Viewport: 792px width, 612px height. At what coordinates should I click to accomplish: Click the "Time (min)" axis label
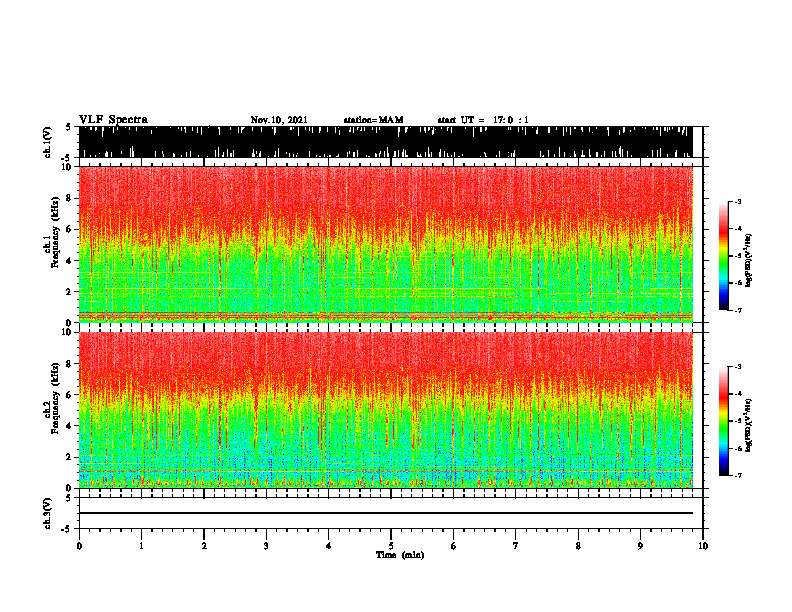tap(400, 555)
